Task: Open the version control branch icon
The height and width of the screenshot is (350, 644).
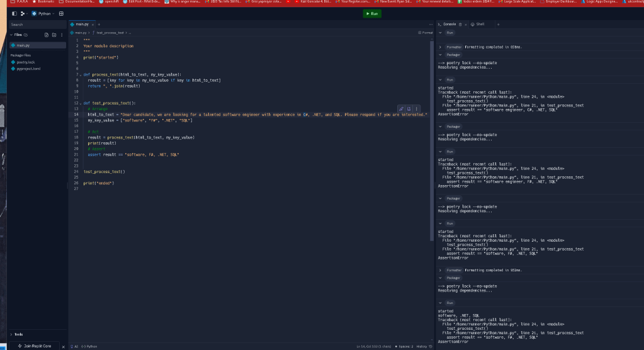Action: (23, 14)
